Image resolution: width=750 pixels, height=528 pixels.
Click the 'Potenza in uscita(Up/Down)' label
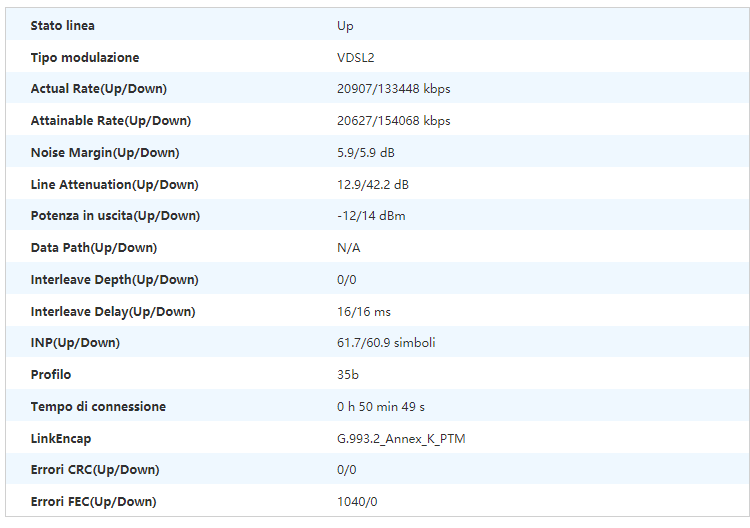pyautogui.click(x=115, y=216)
